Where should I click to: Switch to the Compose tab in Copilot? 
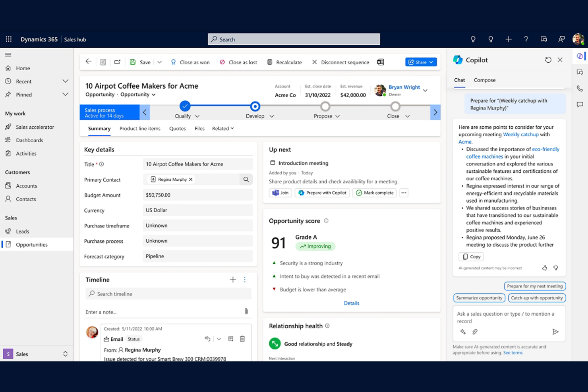484,80
